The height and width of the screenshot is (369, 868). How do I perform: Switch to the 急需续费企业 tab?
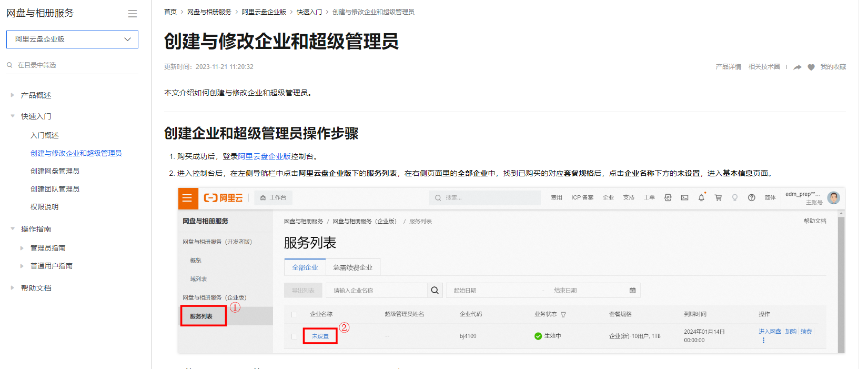pos(353,267)
